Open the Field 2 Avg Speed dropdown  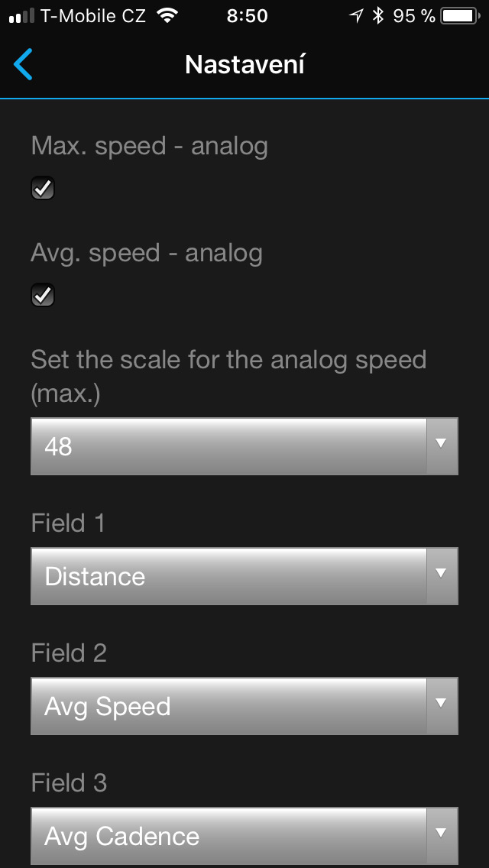[x=229, y=706]
